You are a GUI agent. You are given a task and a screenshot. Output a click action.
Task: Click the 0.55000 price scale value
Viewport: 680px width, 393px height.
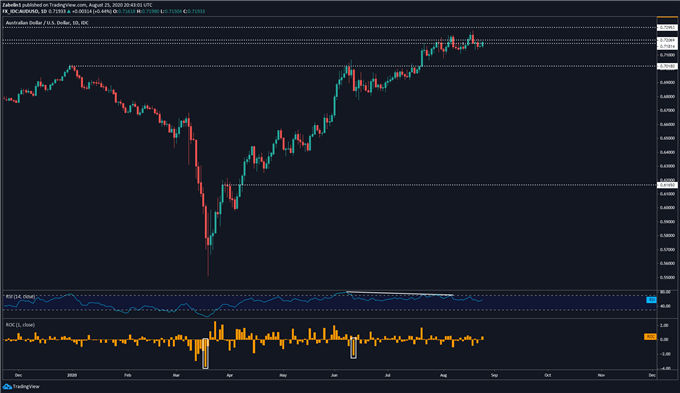668,277
